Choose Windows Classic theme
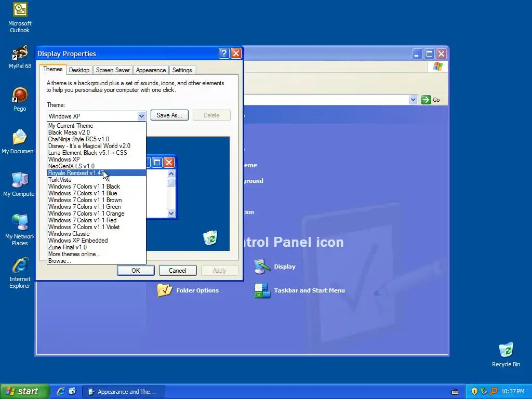The width and height of the screenshot is (532, 399). [x=97, y=234]
